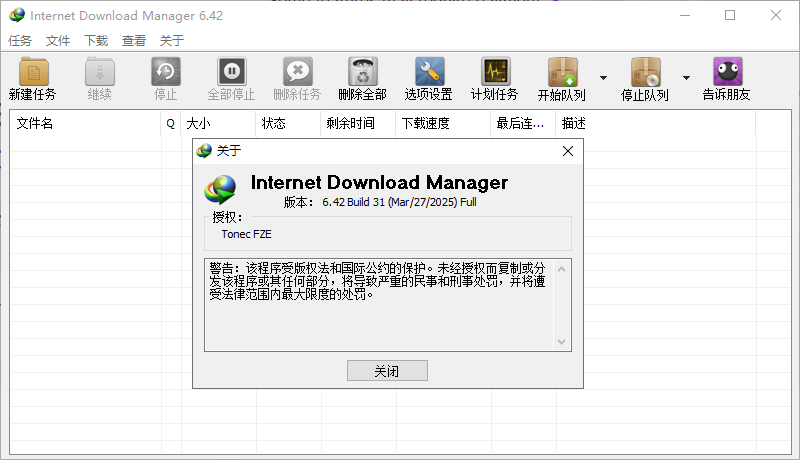Sort by the 下载速度 column header
The width and height of the screenshot is (800, 460).
(x=443, y=123)
